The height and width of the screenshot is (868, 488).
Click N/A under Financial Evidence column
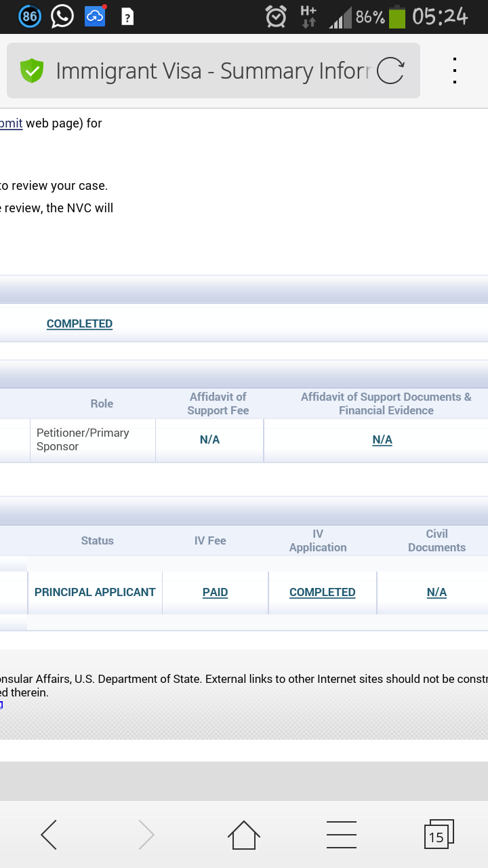382,440
